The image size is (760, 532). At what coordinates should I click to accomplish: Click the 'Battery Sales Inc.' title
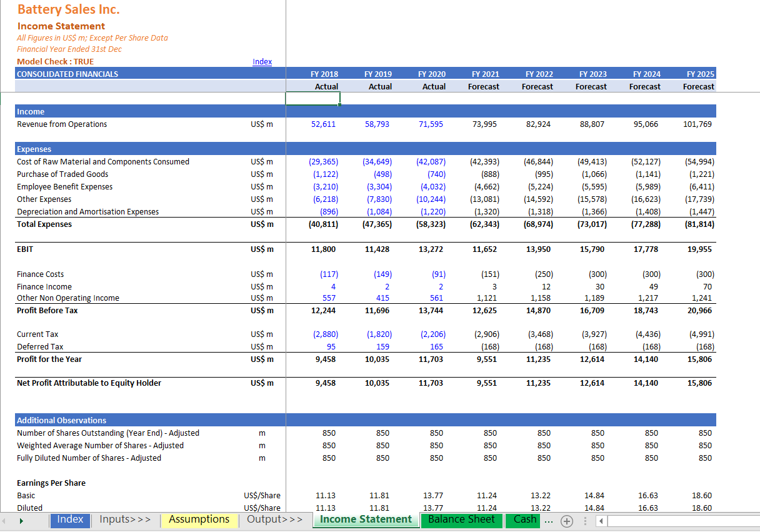(x=68, y=9)
